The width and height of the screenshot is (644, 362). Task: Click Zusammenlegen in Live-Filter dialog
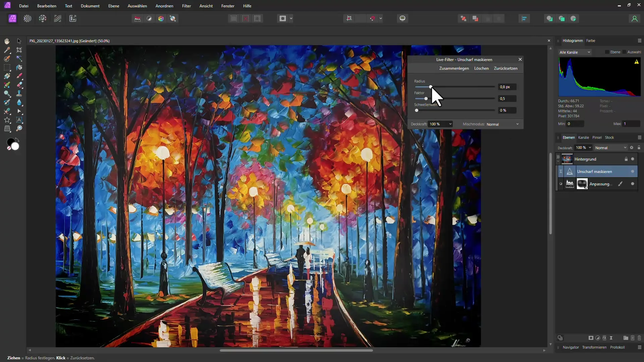pyautogui.click(x=454, y=68)
